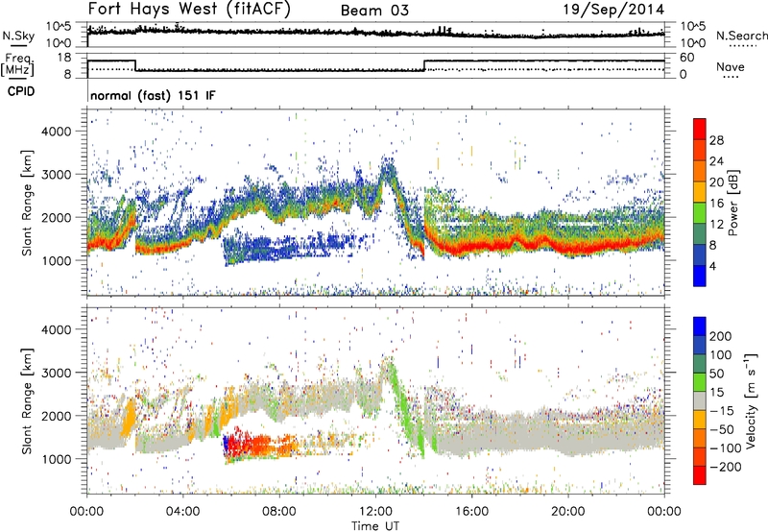
Task: Click the 'CPID' row label
Action: tap(21, 91)
